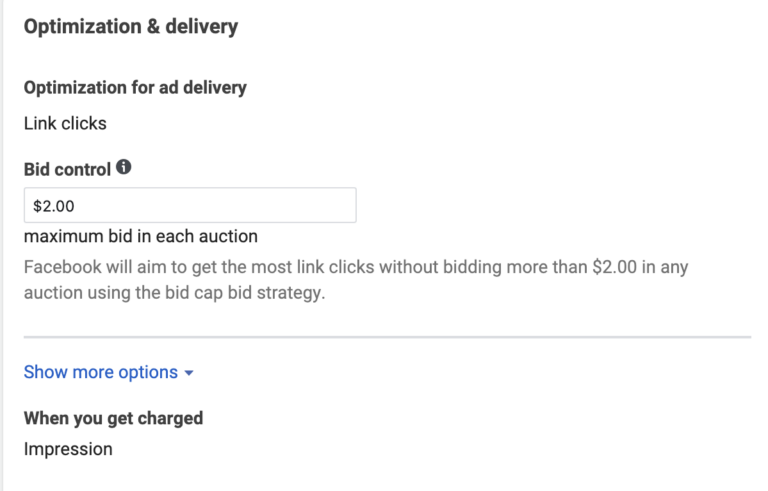Click the When you get charged label
The width and height of the screenshot is (768, 491).
point(113,418)
